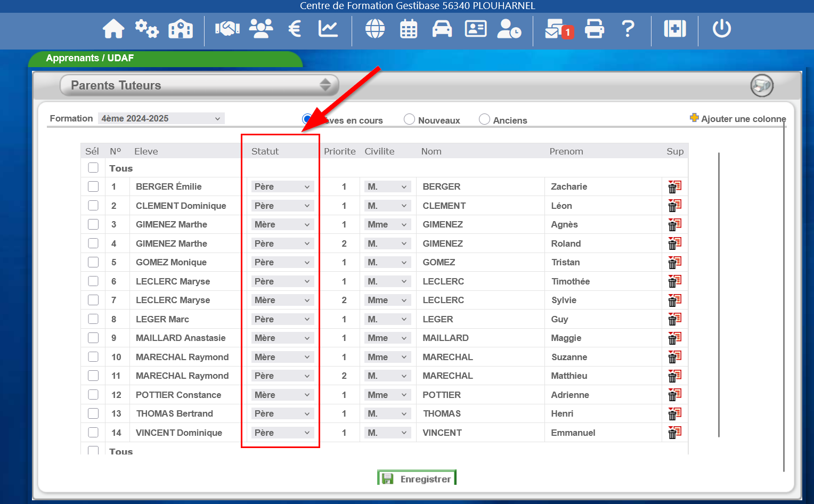This screenshot has width=814, height=504.
Task: Open Civilite dropdown for POTTIER Adrienne
Action: [387, 395]
